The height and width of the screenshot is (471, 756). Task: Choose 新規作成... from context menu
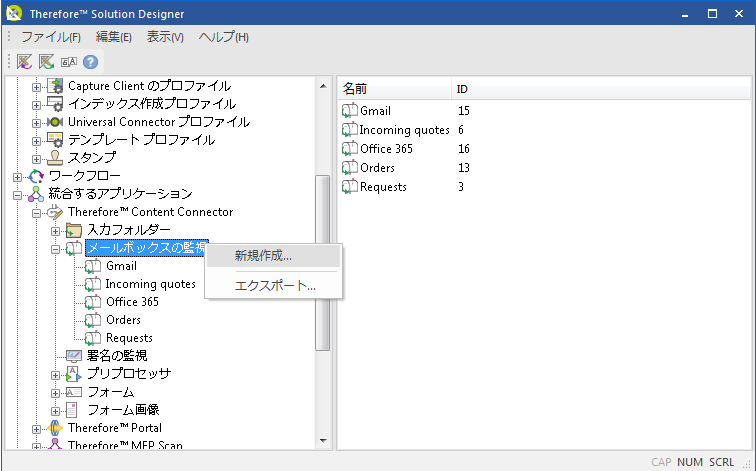(x=273, y=256)
